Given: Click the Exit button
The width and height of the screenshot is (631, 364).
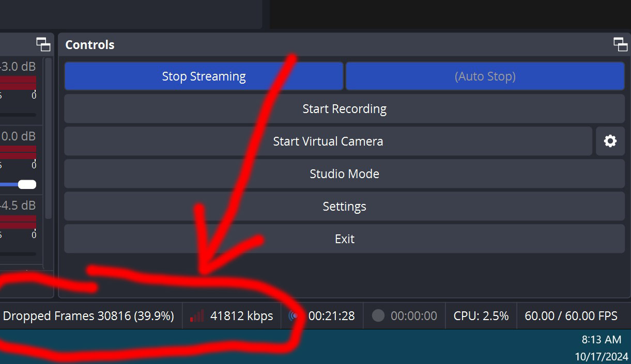Looking at the screenshot, I should tap(344, 239).
